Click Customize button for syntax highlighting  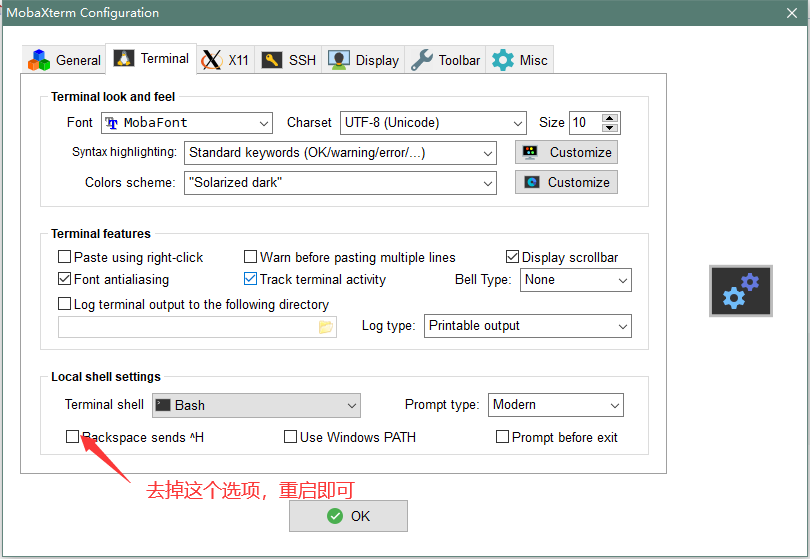pos(566,152)
